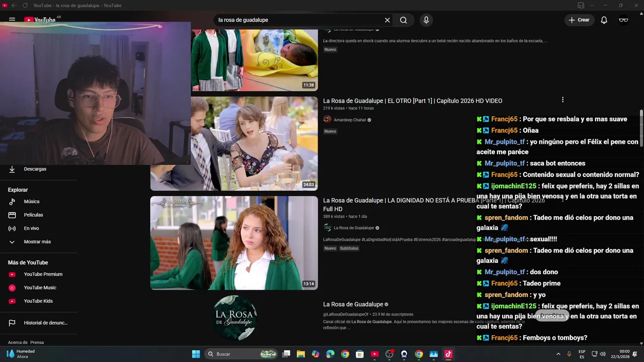The width and height of the screenshot is (644, 362).
Task: Open the volume control in system tray
Action: [603, 354]
